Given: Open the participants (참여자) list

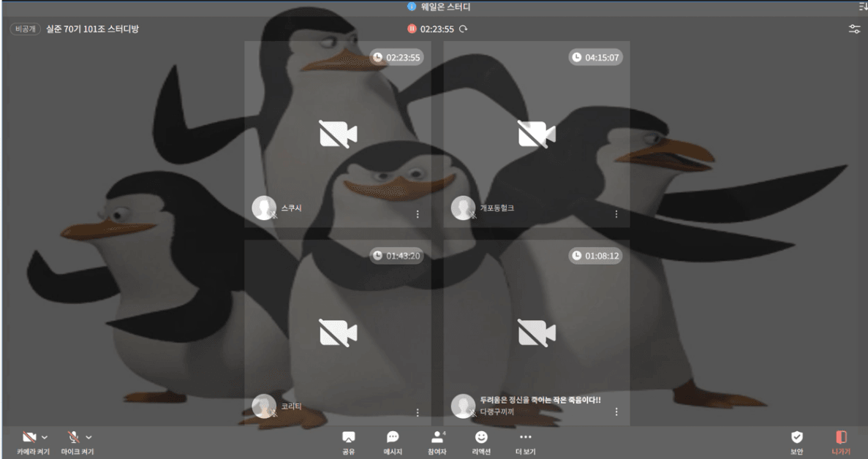Looking at the screenshot, I should (x=437, y=442).
